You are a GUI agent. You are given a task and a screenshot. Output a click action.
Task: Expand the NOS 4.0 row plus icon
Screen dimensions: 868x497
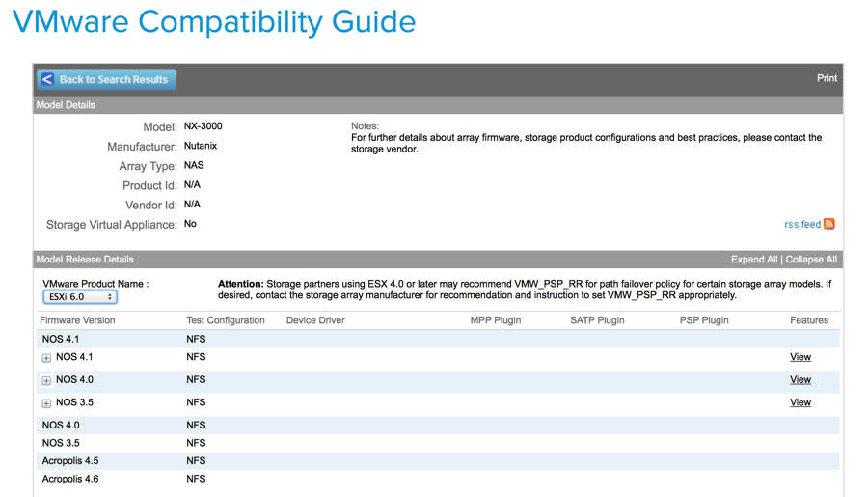click(x=46, y=380)
